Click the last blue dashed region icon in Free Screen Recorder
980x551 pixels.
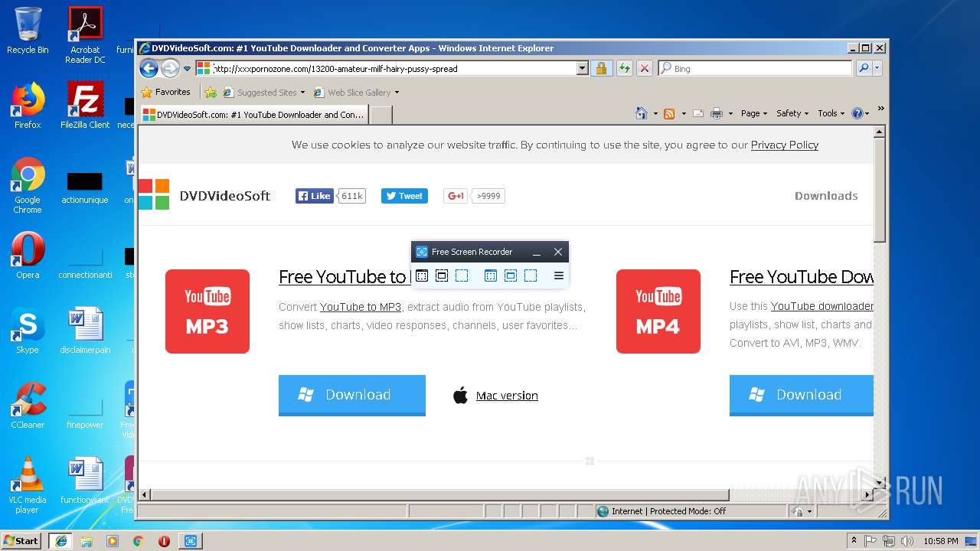(x=531, y=275)
